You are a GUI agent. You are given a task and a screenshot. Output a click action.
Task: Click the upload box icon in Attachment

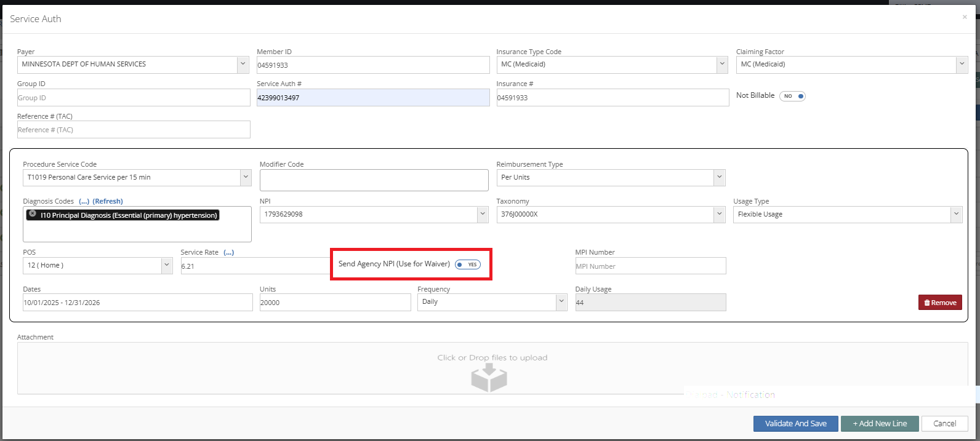[x=489, y=377]
